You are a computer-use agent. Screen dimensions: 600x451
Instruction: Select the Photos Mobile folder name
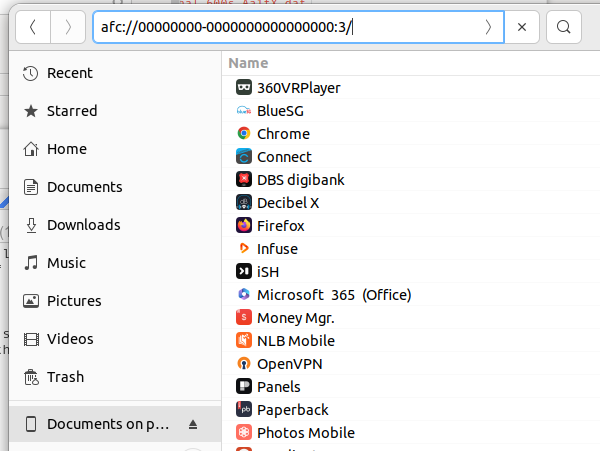[306, 433]
